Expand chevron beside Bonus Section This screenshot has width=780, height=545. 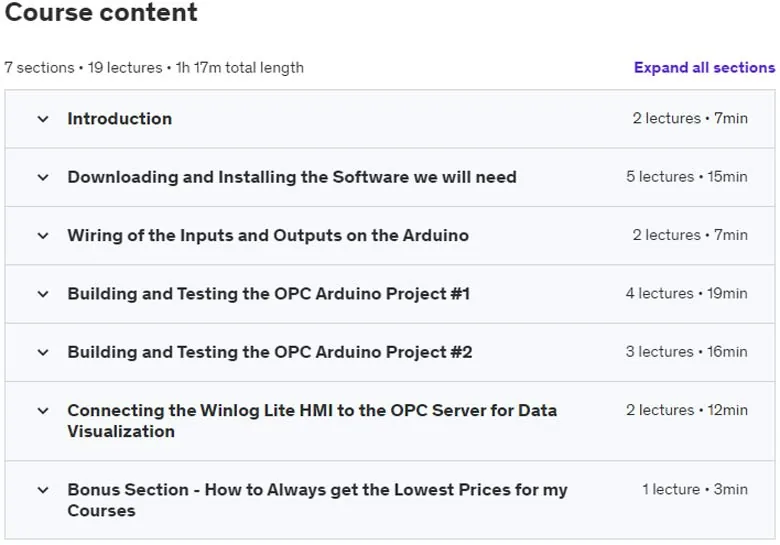(x=43, y=490)
